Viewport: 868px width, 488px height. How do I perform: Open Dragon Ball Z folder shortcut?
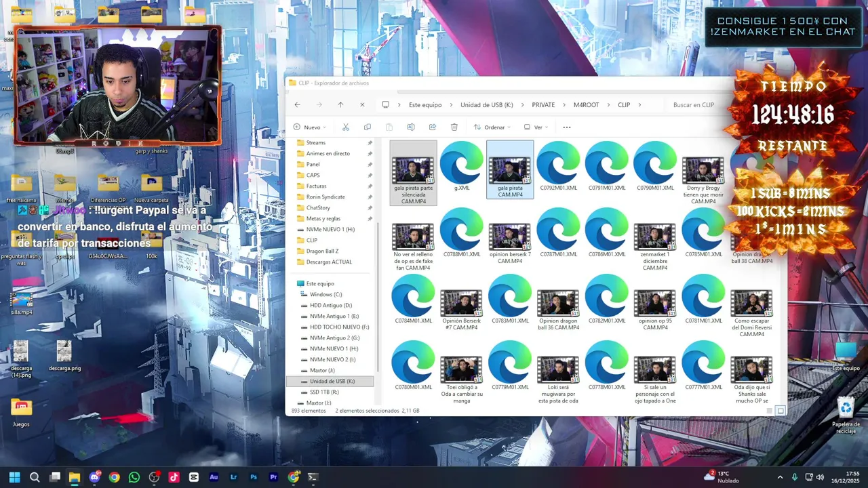(322, 251)
